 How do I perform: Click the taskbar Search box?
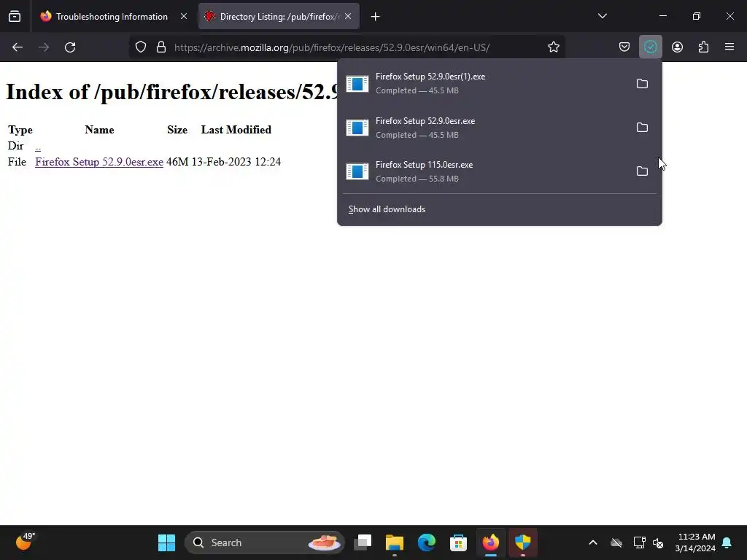(x=265, y=542)
